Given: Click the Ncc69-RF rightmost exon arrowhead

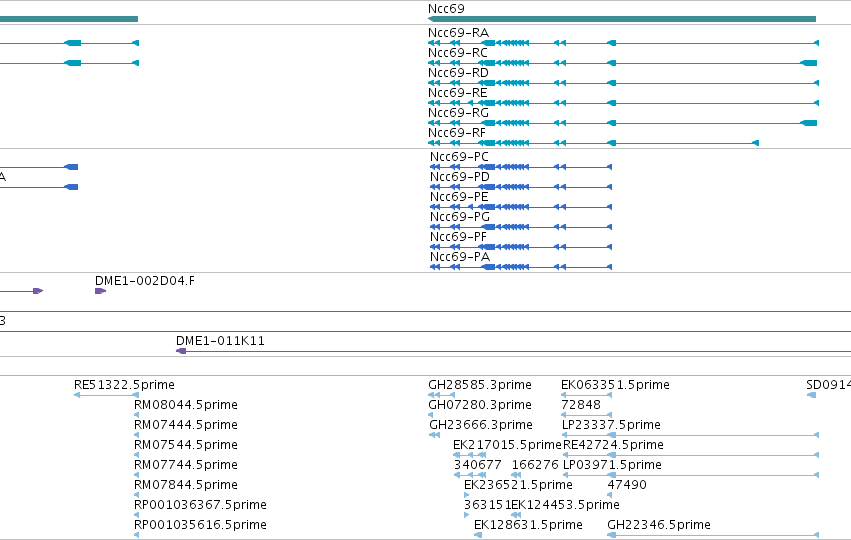Looking at the screenshot, I should pyautogui.click(x=755, y=143).
